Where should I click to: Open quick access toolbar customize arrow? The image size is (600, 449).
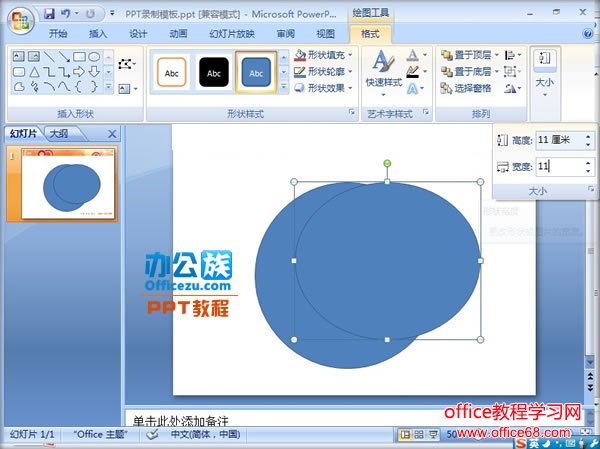point(112,13)
